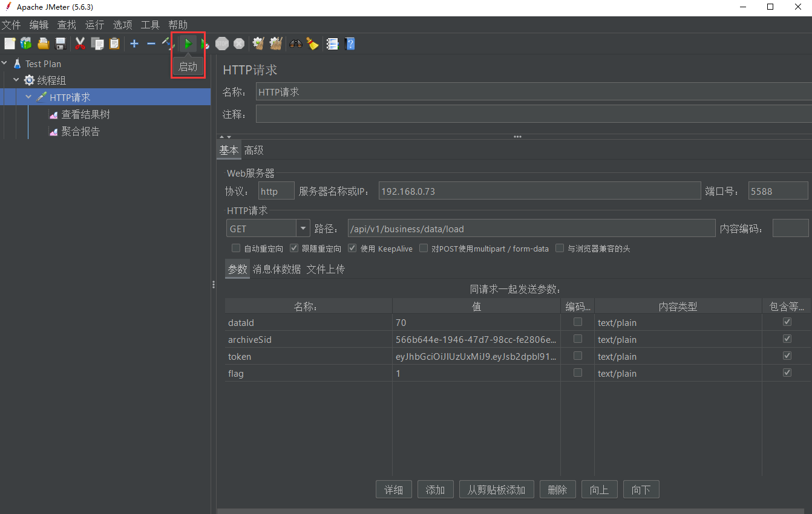Check the 与浏览器兼容的头 checkbox

tap(560, 248)
